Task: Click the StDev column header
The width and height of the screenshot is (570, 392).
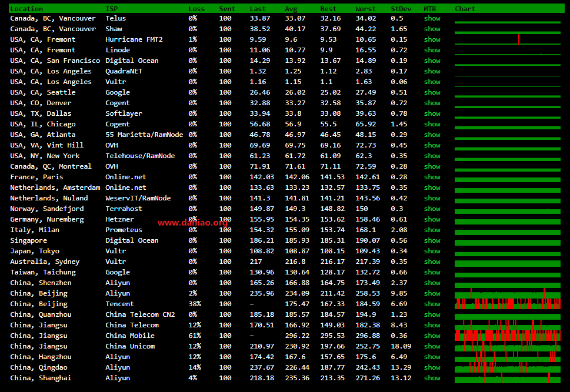Action: pos(401,9)
